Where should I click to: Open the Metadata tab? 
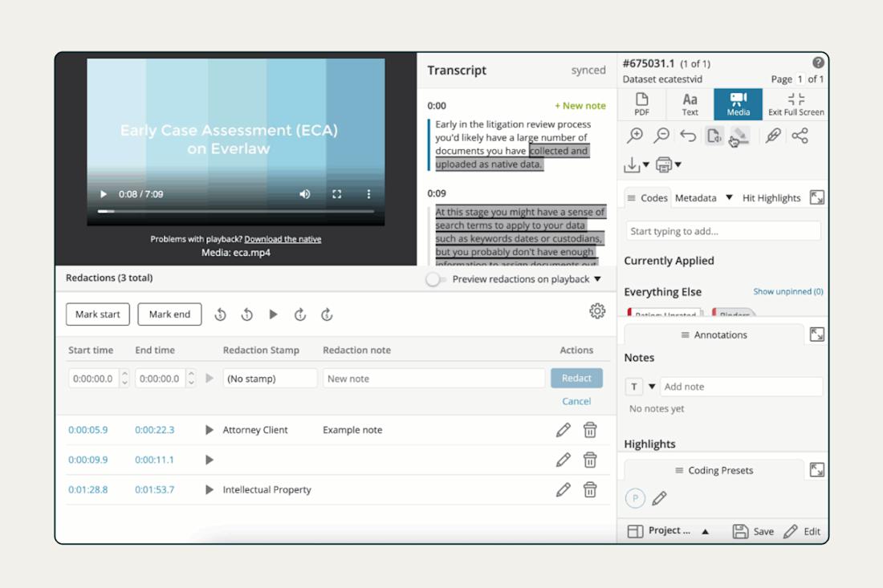tap(695, 198)
